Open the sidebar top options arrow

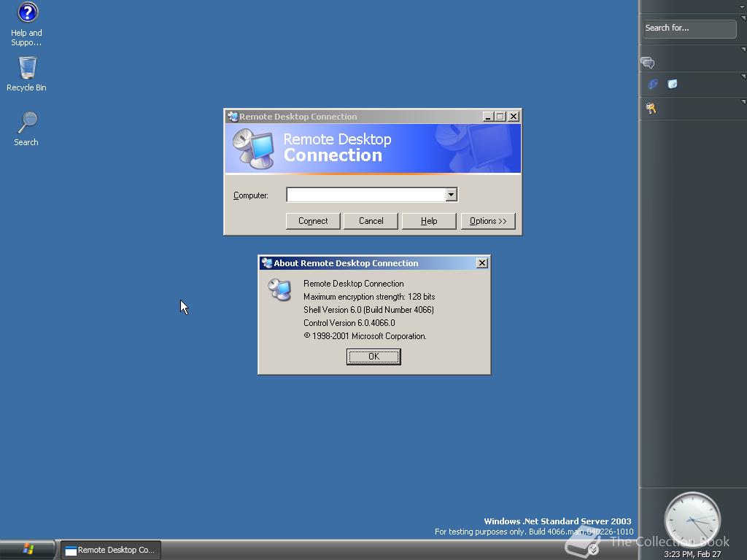click(743, 7)
